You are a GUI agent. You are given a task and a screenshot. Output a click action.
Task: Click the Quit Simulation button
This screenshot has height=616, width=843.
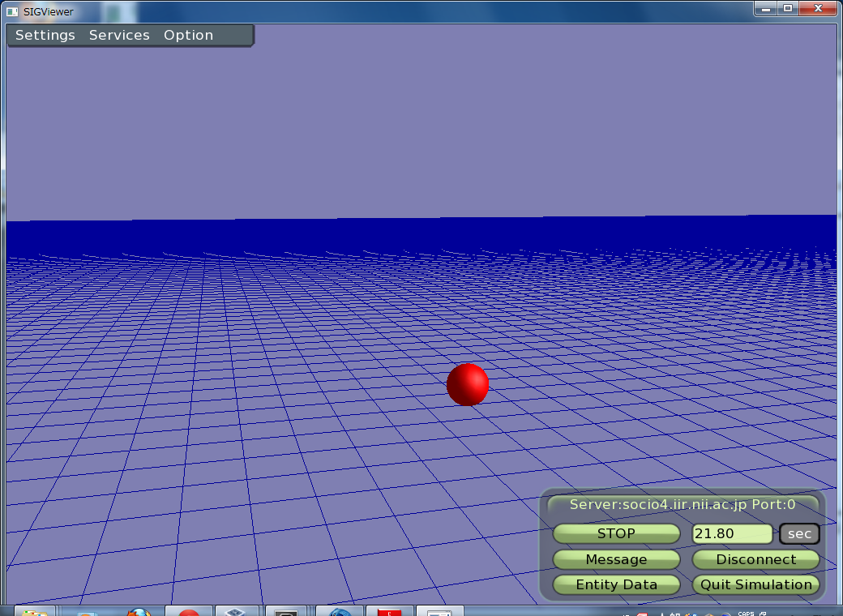(x=755, y=584)
